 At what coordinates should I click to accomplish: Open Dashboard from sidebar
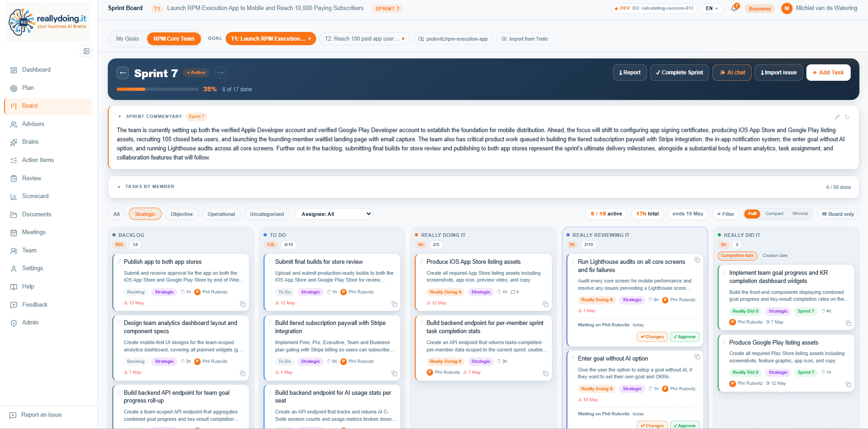(x=48, y=70)
